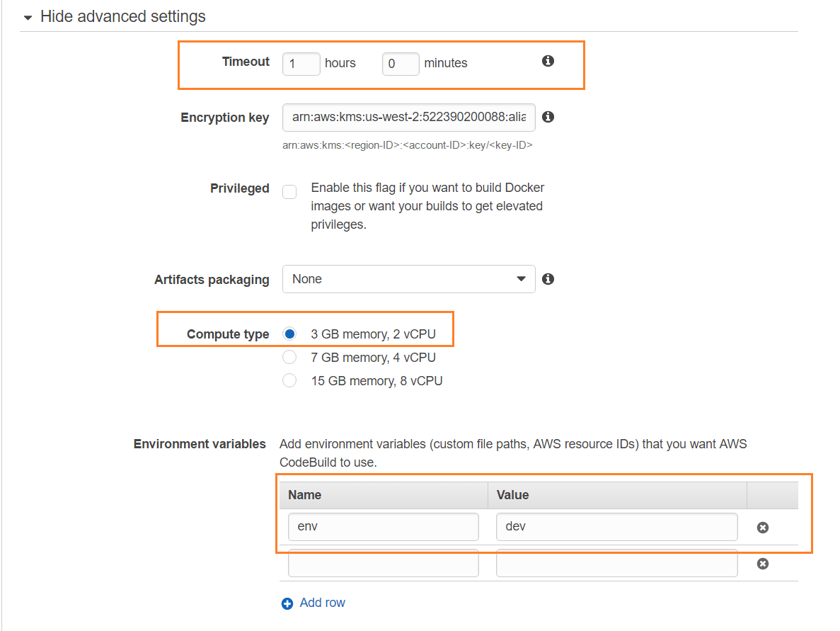Image resolution: width=840 pixels, height=631 pixels.
Task: Click the Timeout info icon
Action: (x=548, y=62)
